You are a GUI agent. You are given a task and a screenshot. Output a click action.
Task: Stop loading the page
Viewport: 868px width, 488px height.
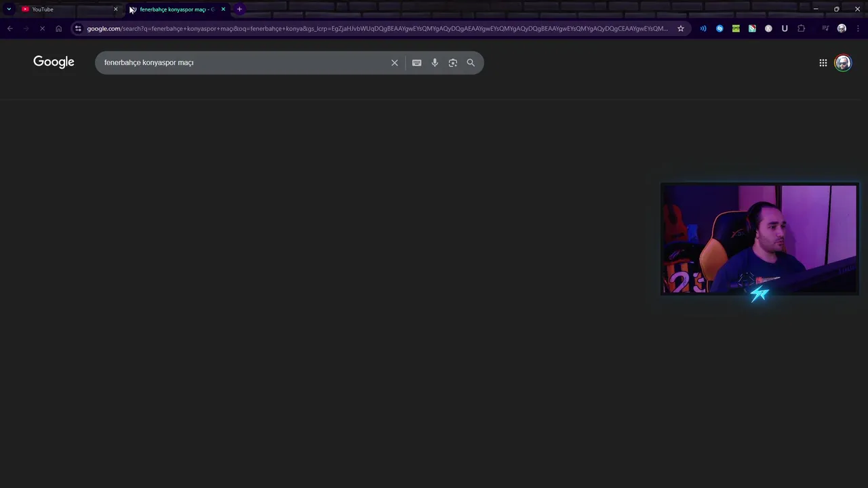(42, 28)
